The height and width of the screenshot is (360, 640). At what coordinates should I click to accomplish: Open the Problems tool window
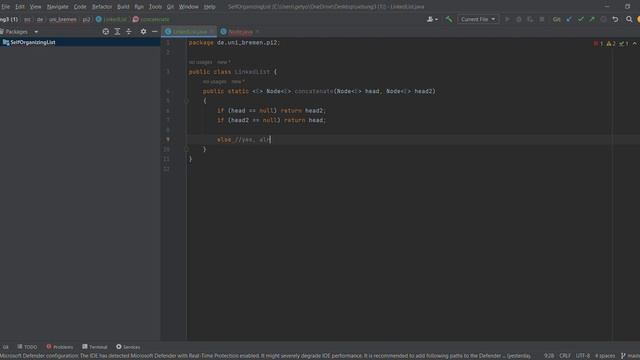60,347
